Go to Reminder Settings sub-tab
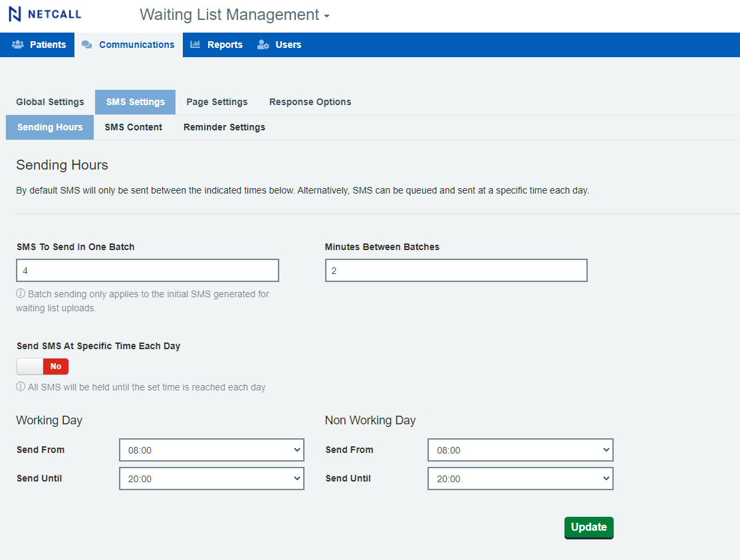The image size is (740, 560). pos(224,127)
